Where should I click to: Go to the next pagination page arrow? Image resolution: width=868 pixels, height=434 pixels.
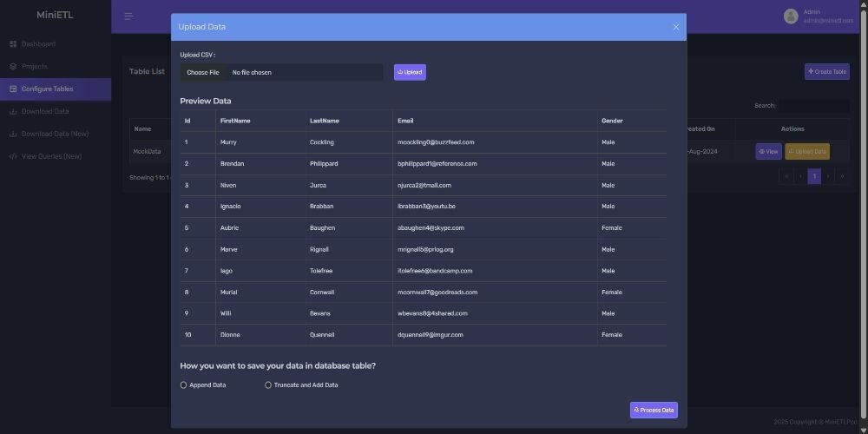click(828, 176)
